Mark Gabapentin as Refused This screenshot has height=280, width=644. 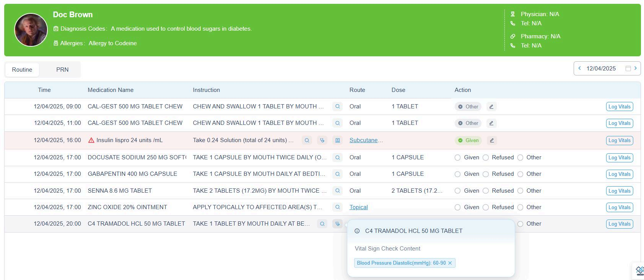point(486,174)
